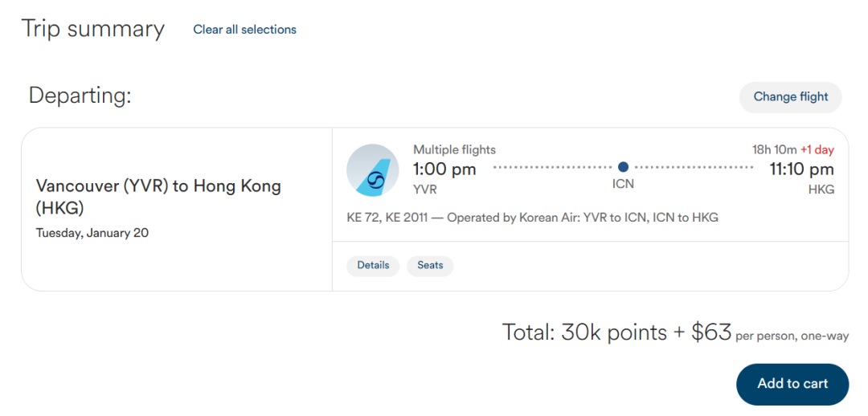Click the Clear all selections link

[244, 30]
